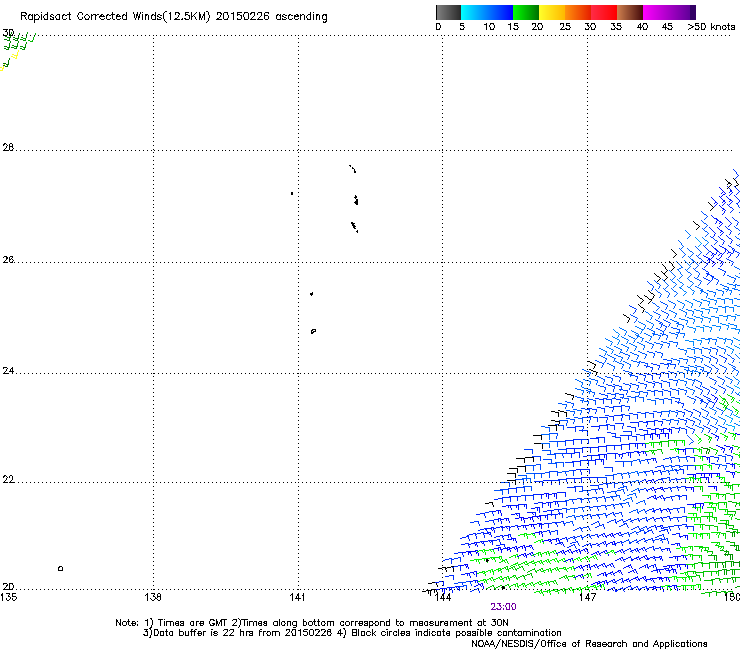Click longitude label 144
The height and width of the screenshot is (650, 740).
coord(443,597)
